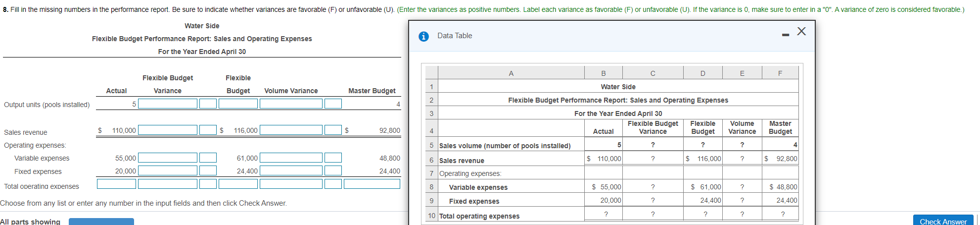Click the Check Answer button
Screen dimensions: 980x225
943,221
